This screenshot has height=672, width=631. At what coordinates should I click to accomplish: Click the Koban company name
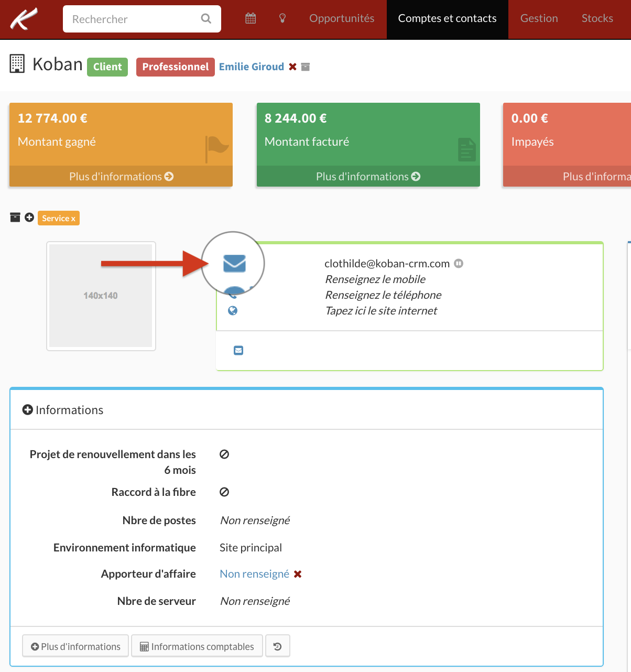click(x=58, y=64)
